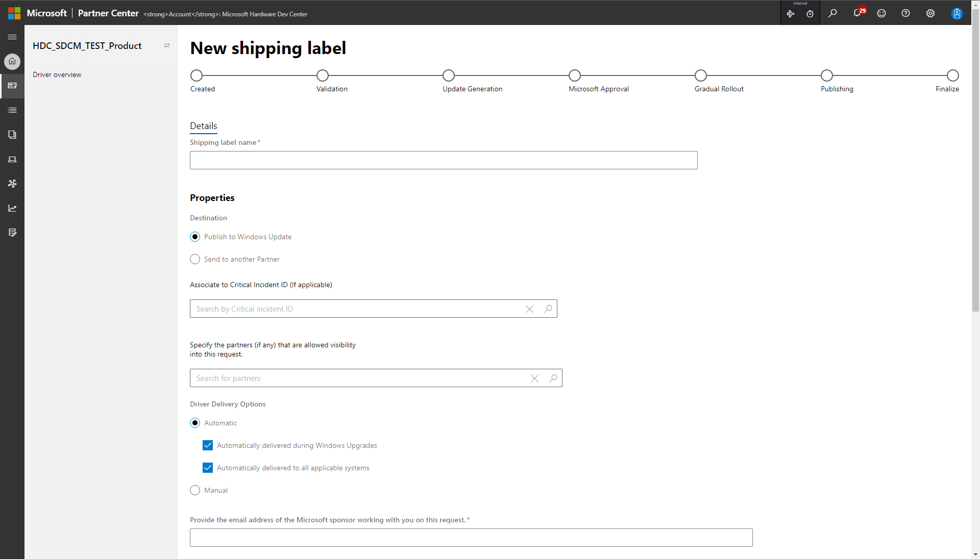Click the Shipping label name field
The height and width of the screenshot is (559, 980).
pos(443,160)
